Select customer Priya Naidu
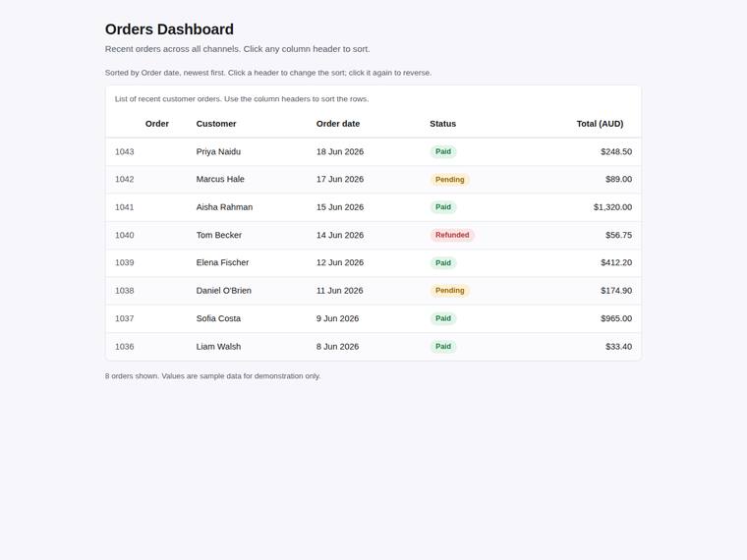 (218, 152)
